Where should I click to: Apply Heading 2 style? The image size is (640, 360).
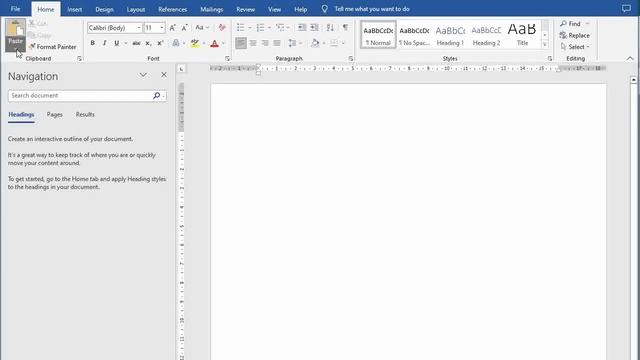[486, 35]
